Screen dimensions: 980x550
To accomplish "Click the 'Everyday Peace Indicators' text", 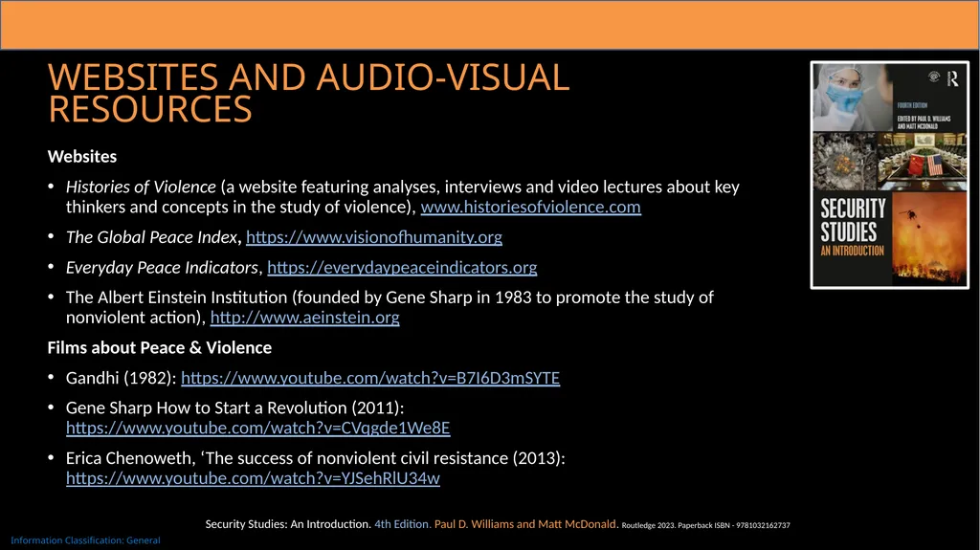I will click(x=162, y=268).
